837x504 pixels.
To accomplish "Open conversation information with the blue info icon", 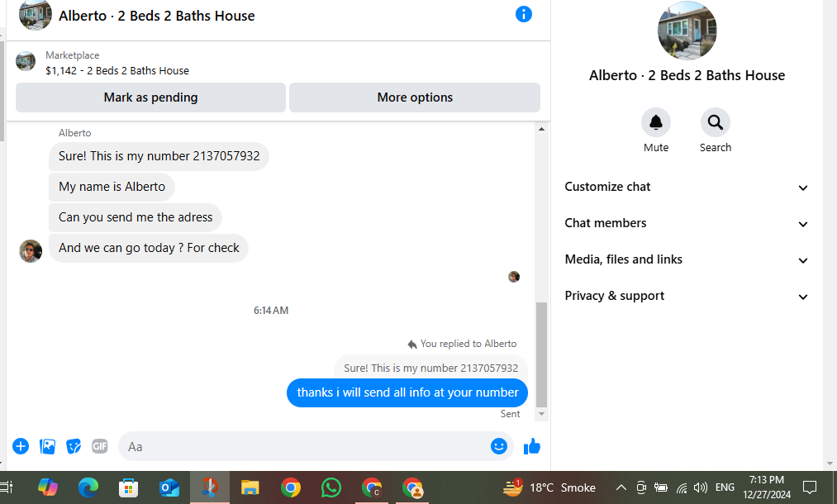I will click(x=523, y=14).
